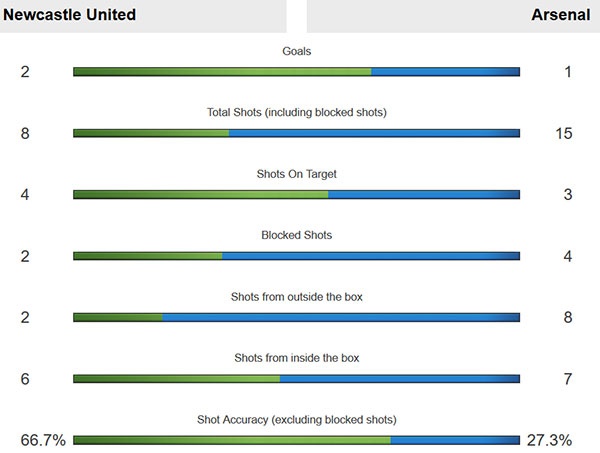Click Arsenal's 15 total shots value
The width and height of the screenshot is (600, 453).
coord(563,133)
